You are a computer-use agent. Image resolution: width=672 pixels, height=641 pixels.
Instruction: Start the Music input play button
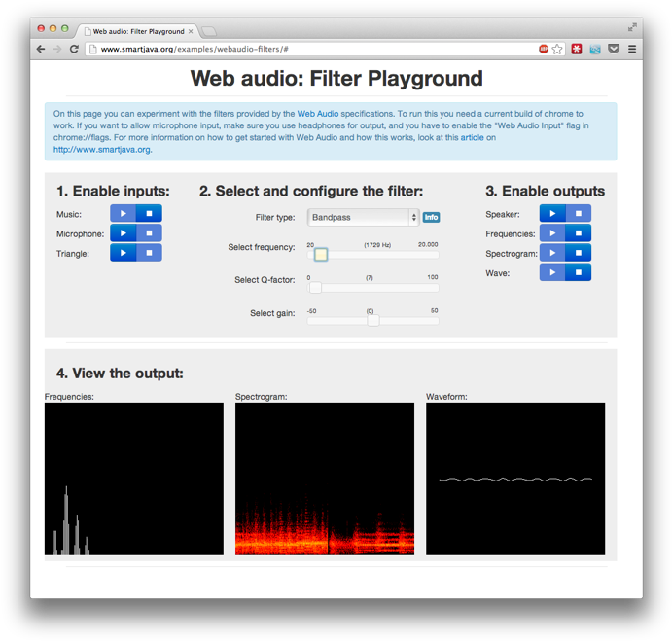[123, 214]
